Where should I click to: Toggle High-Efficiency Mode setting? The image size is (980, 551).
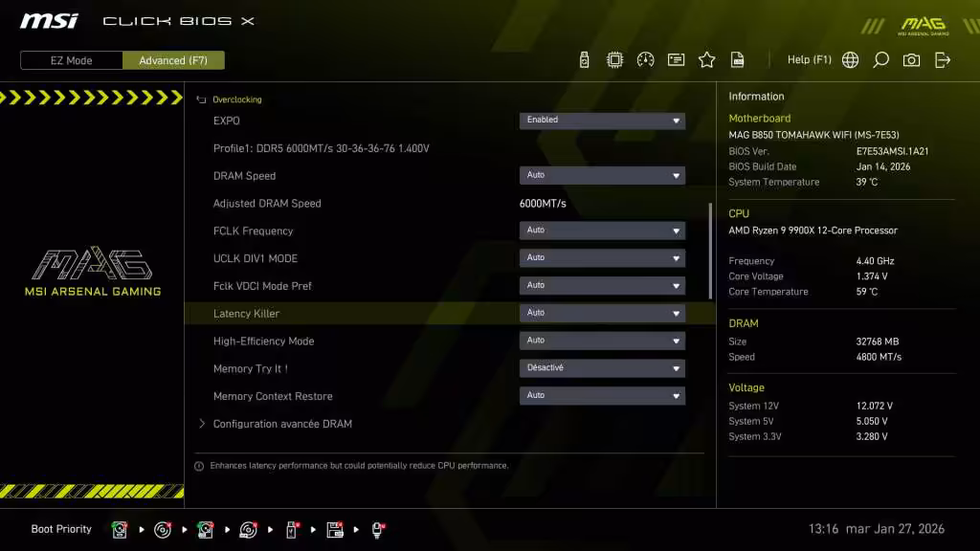602,340
